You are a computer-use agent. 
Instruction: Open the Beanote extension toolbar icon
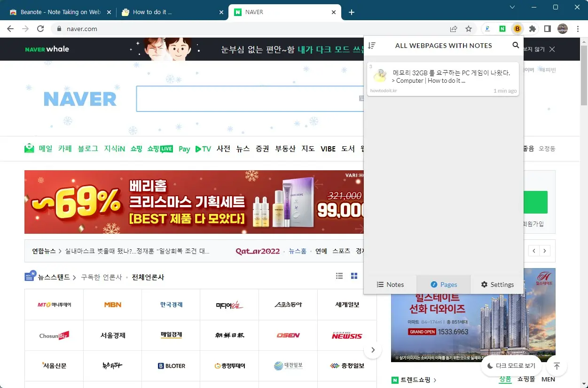pyautogui.click(x=517, y=29)
